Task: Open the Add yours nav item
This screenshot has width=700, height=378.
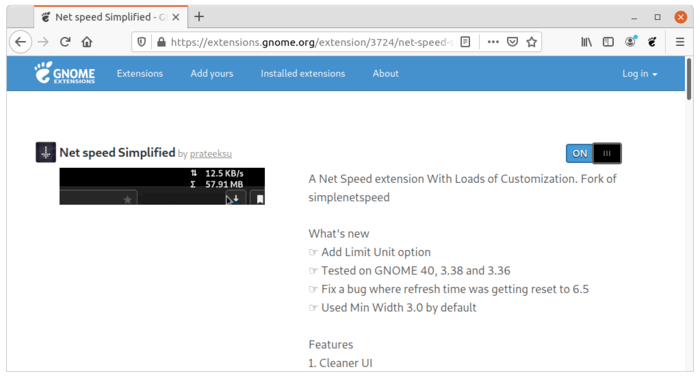Action: [x=212, y=74]
